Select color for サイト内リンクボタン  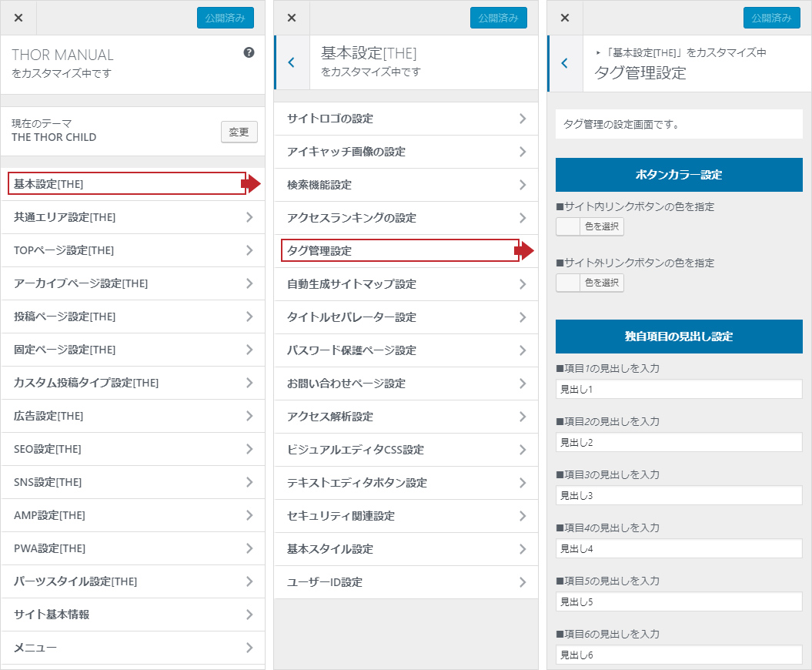point(590,226)
